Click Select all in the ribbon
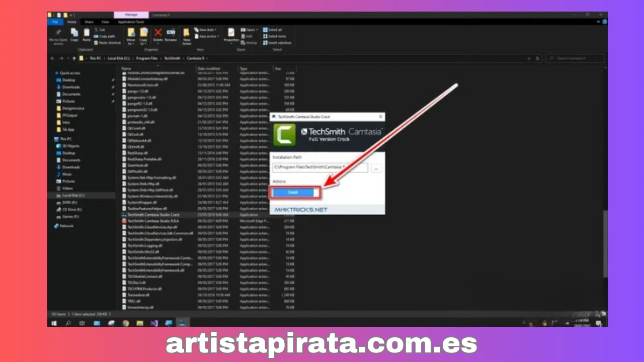 [x=272, y=30]
